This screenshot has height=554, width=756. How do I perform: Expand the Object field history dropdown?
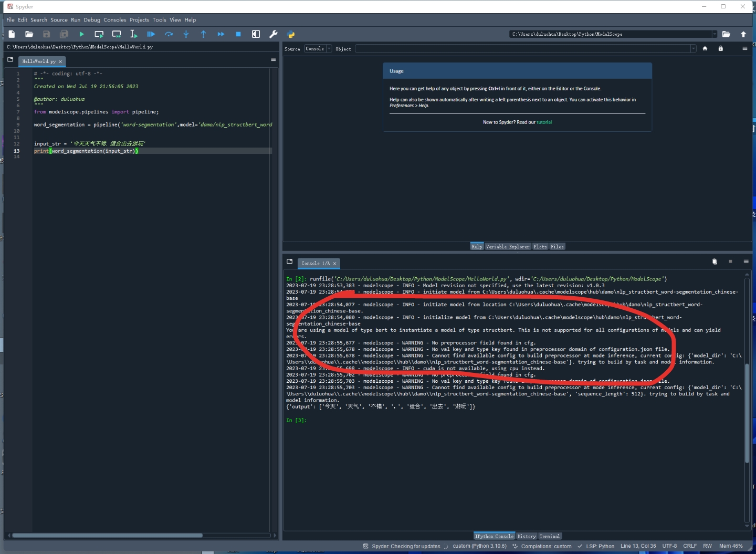[x=693, y=49]
